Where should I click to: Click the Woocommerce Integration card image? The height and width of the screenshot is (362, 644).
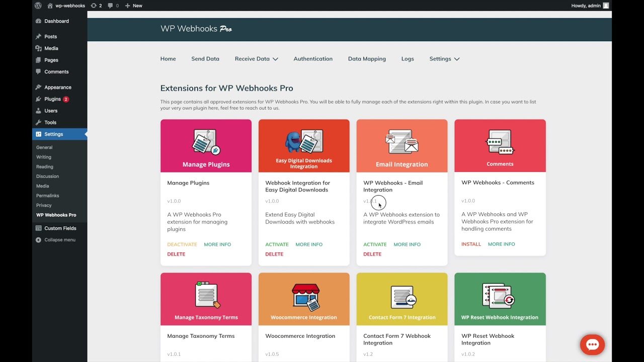point(304,299)
